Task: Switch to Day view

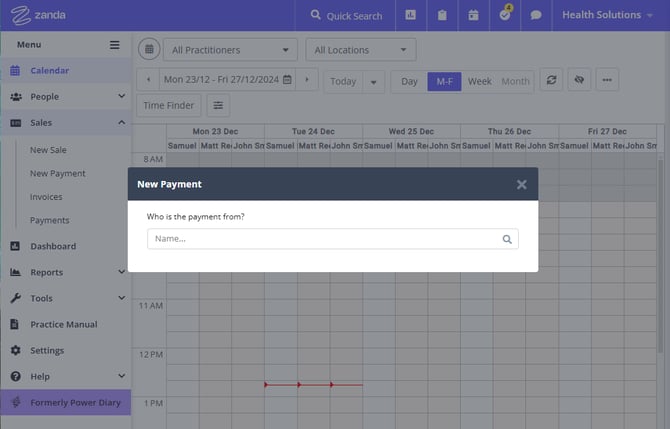Action: click(x=409, y=81)
